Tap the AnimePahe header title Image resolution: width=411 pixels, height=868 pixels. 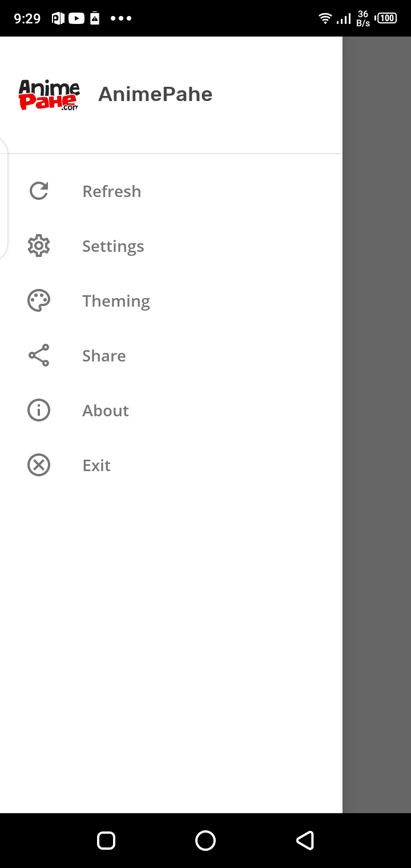coord(155,94)
